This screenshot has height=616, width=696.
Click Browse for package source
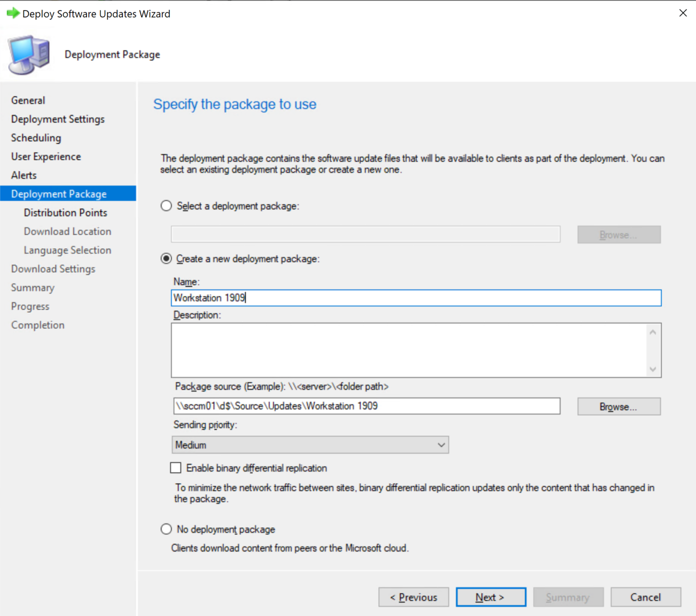[x=619, y=406]
